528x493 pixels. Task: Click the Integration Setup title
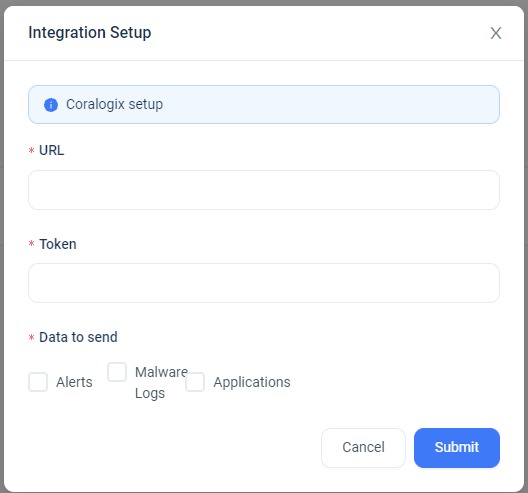pos(90,33)
